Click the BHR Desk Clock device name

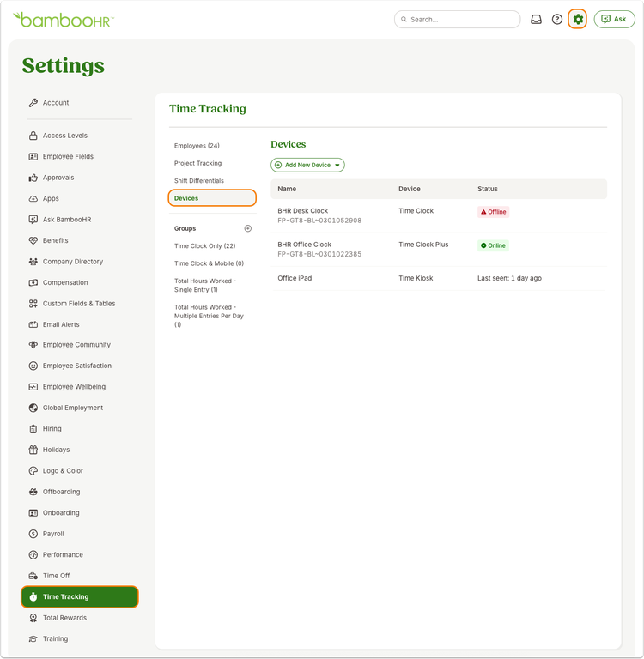click(x=303, y=211)
